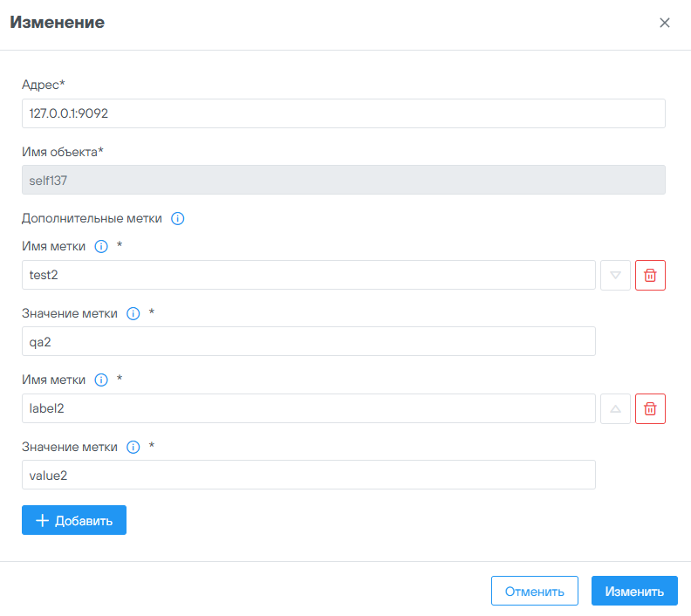
Task: Click info icon beside Имя метки above label2
Action: click(100, 380)
